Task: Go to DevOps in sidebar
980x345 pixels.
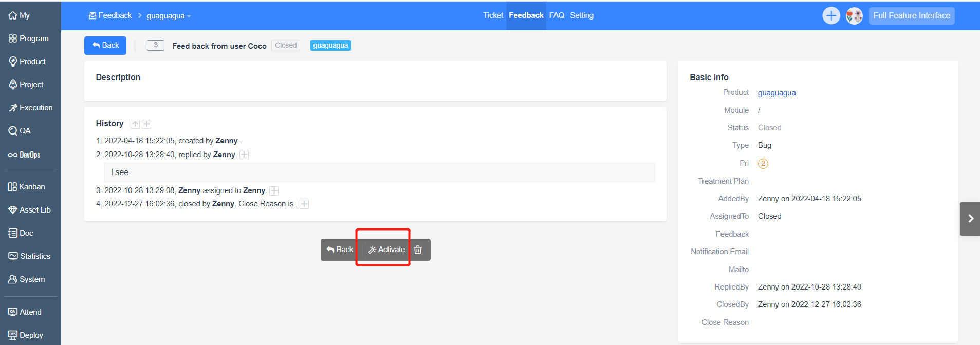Action: click(x=24, y=155)
